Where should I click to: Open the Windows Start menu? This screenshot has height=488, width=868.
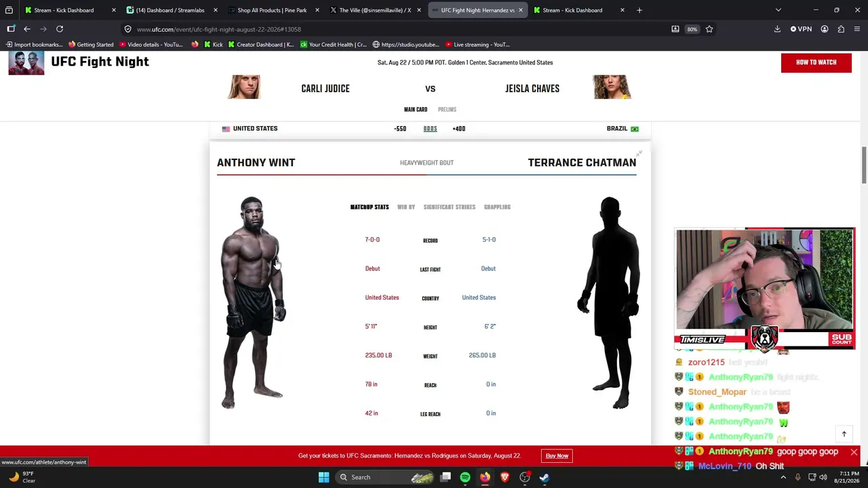pos(323,477)
